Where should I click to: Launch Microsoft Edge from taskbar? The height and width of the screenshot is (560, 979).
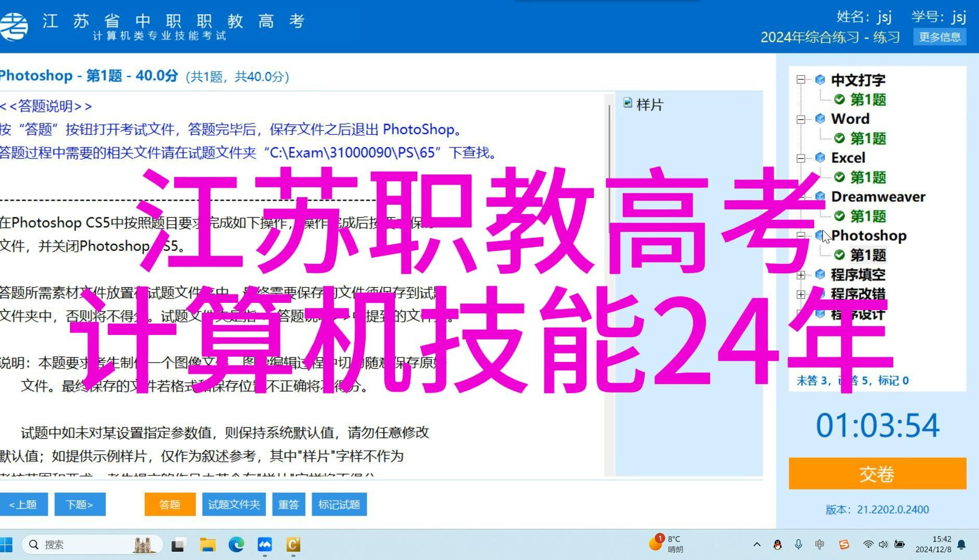[x=236, y=544]
